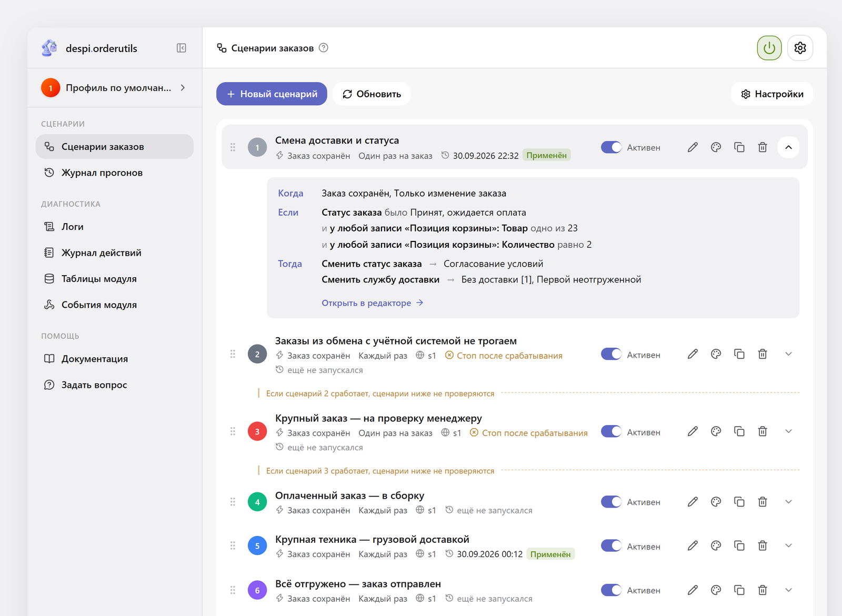Click the green power button in header

click(x=769, y=48)
